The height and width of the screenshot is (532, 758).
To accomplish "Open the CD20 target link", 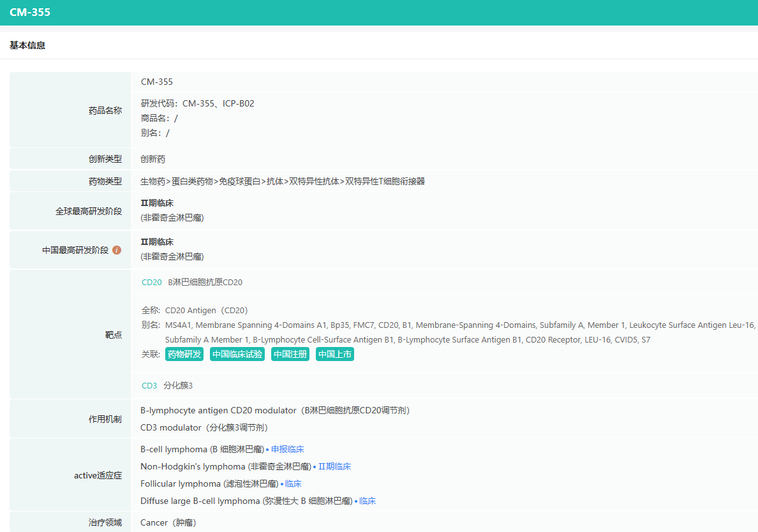I will pos(151,282).
